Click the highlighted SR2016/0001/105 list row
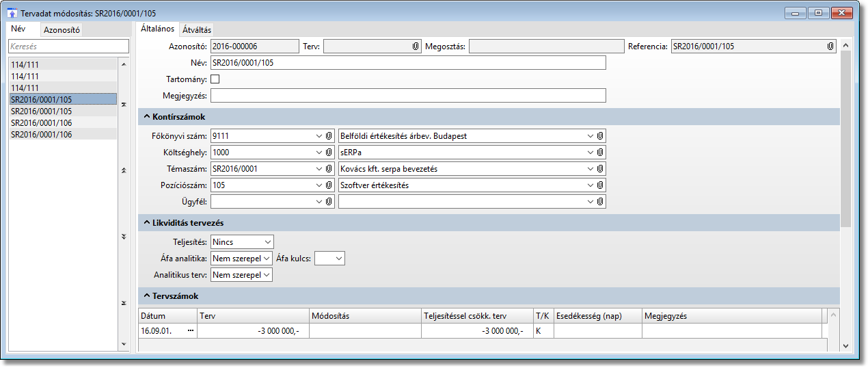This screenshot has height=368, width=868. pyautogui.click(x=63, y=99)
